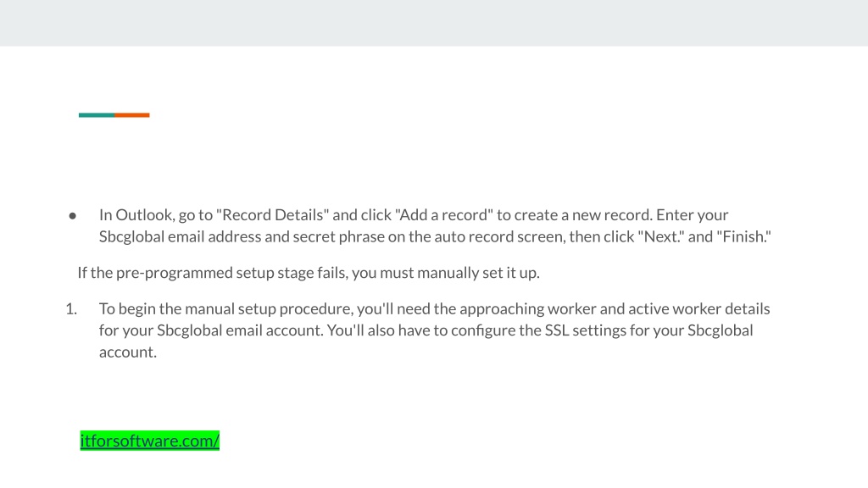
Task: Open the itforsoftware.com/ link
Action: click(149, 441)
